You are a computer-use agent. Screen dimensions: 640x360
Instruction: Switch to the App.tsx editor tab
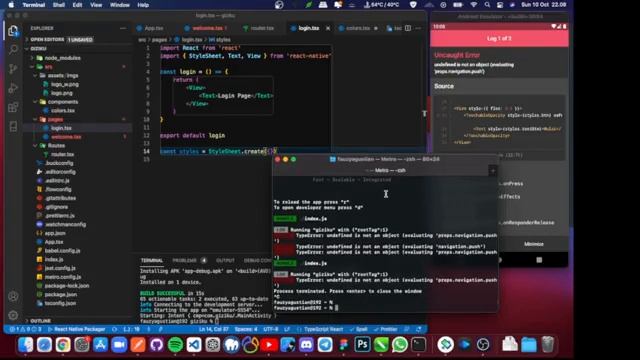(153, 28)
